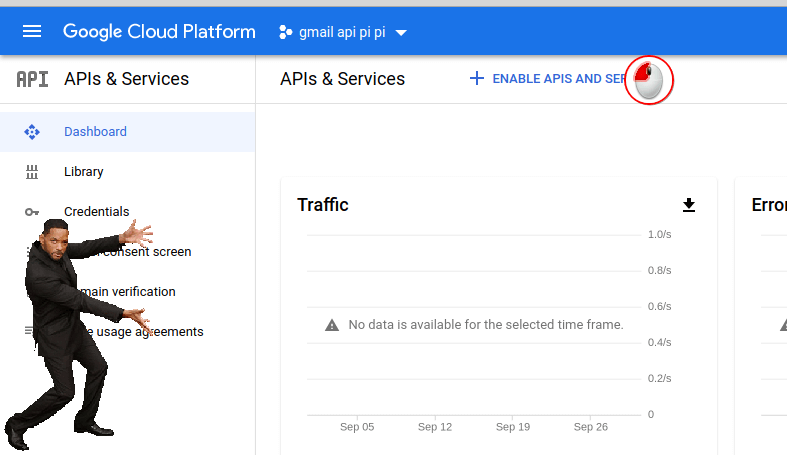Click the 0.6/s axis value
The height and width of the screenshot is (455, 787).
(x=660, y=307)
